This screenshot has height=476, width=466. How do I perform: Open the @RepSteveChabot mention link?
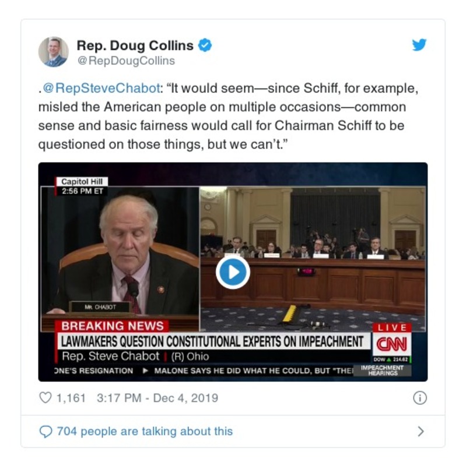tap(101, 89)
